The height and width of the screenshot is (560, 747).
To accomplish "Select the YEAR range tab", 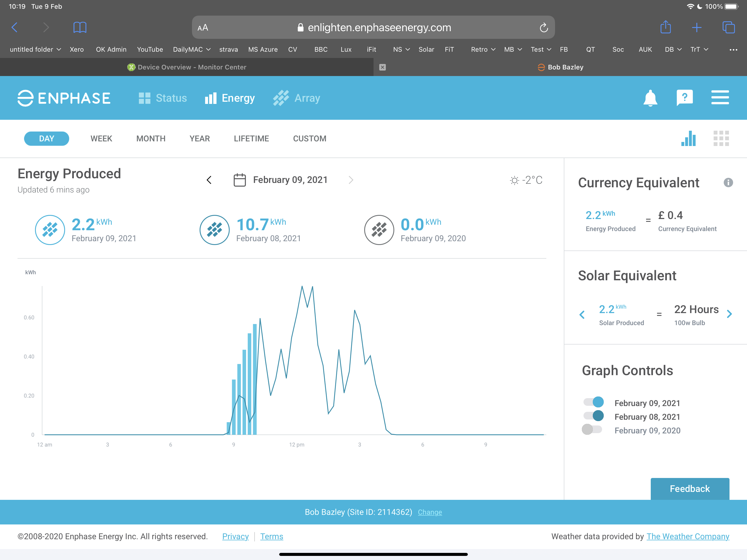I will pos(200,138).
